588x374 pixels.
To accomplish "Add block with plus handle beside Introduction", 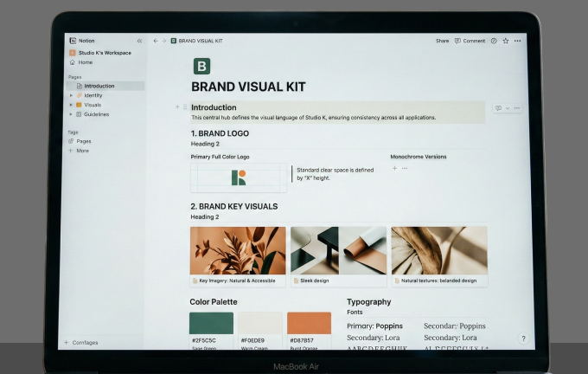I will (x=177, y=107).
